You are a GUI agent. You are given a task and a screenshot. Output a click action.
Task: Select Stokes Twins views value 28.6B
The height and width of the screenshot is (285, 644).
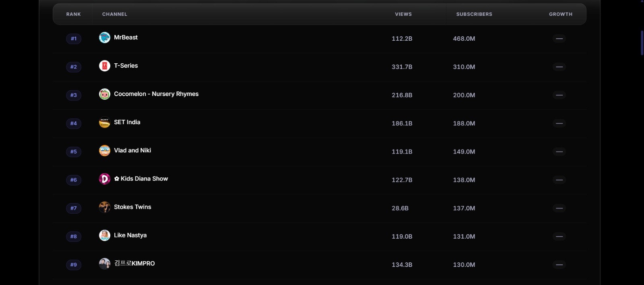[400, 208]
